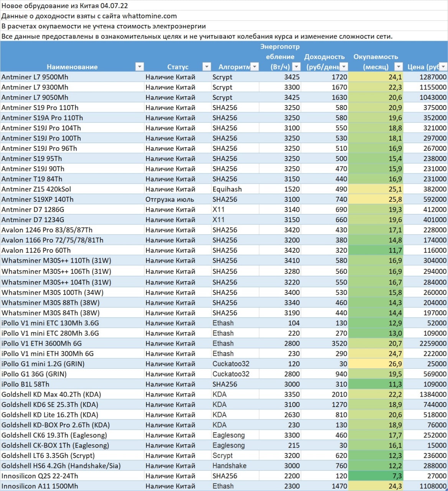The width and height of the screenshot is (448, 491).
Task: Select the title cell Новое оборудование из Китая
Action: (x=65, y=6)
